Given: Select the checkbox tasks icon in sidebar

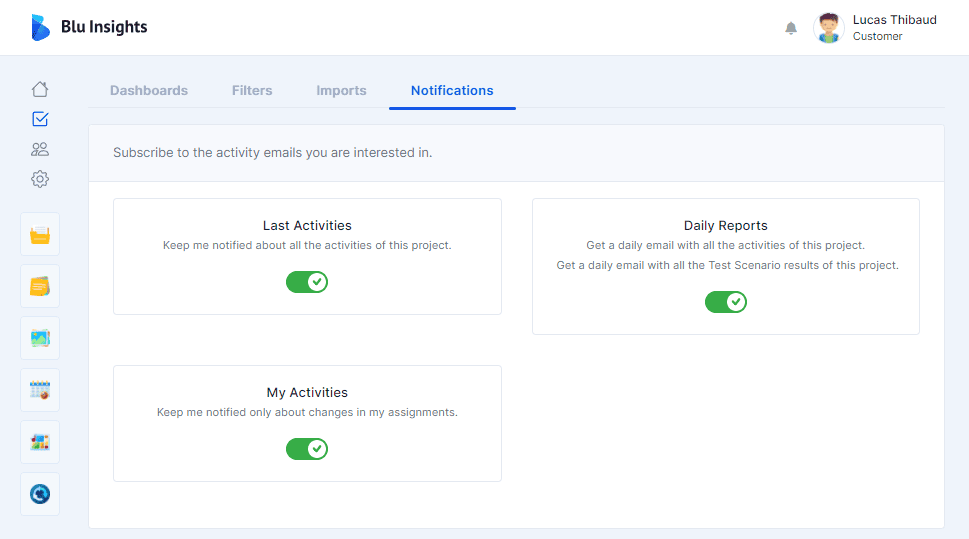Looking at the screenshot, I should 40,119.
